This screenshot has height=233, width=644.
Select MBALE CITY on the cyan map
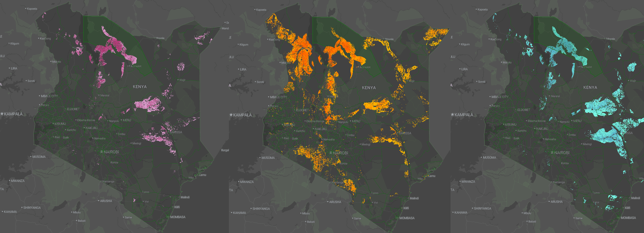500,97
